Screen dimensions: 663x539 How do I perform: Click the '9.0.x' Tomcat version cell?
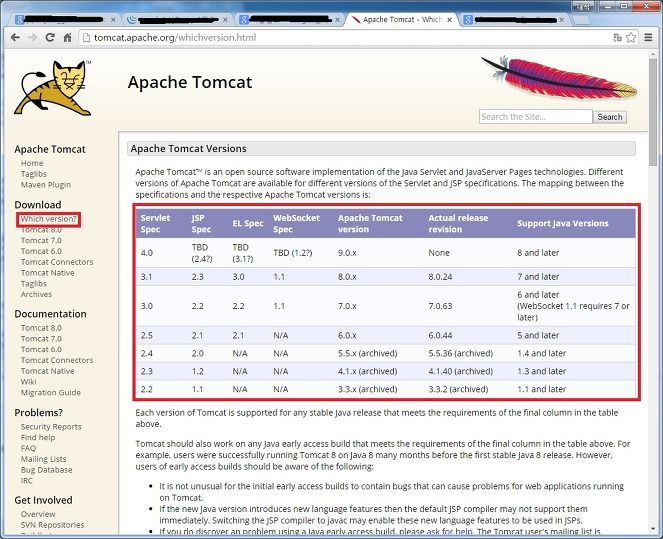347,253
